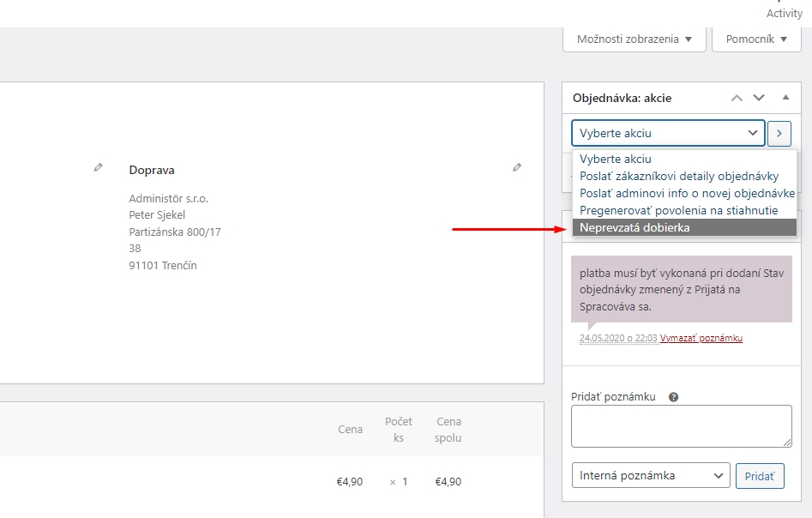Expand Možnosti zobrazenia options
The image size is (812, 518).
[634, 39]
